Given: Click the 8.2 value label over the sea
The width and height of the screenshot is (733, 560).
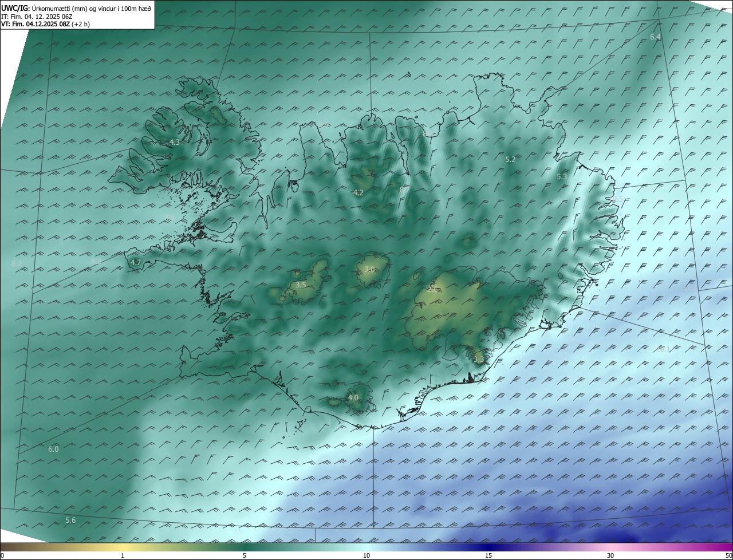Looking at the screenshot, I should (x=16, y=263).
